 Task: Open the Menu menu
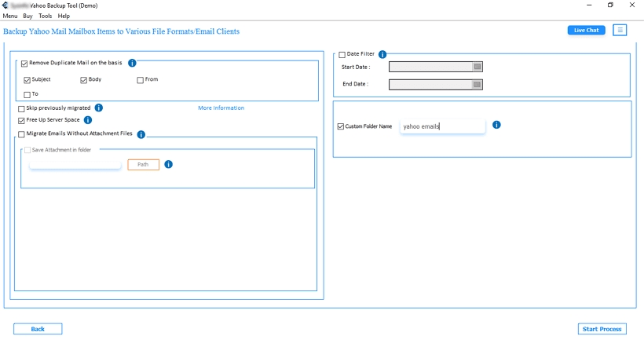click(10, 16)
